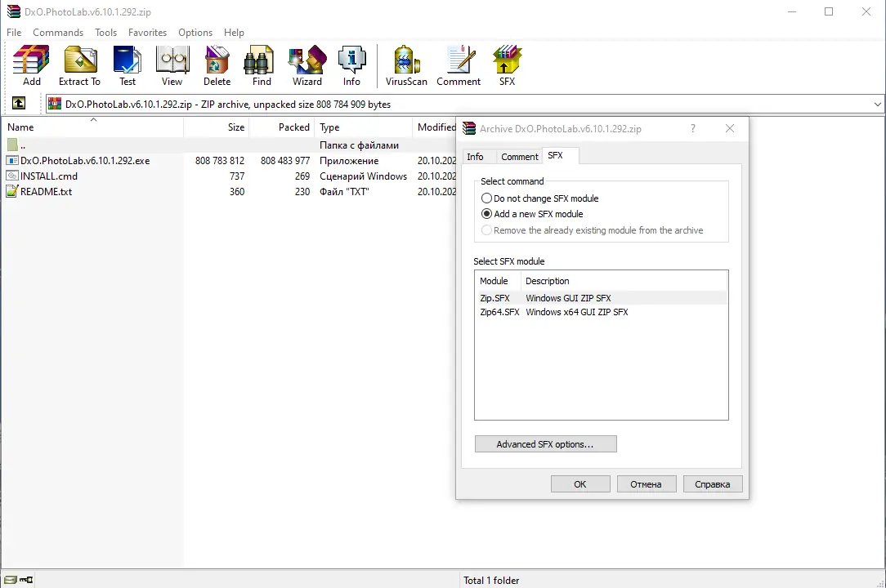This screenshot has height=588, width=886.
Task: Open the Help menu
Action: [x=234, y=32]
